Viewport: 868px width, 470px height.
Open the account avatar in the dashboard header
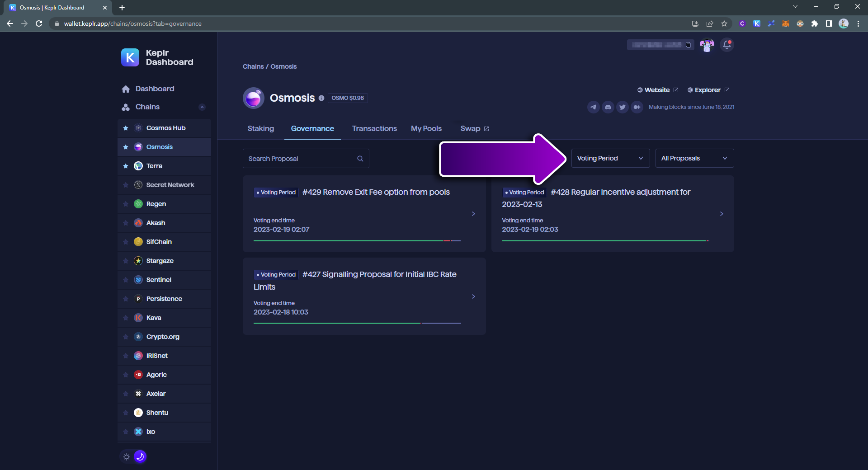707,45
